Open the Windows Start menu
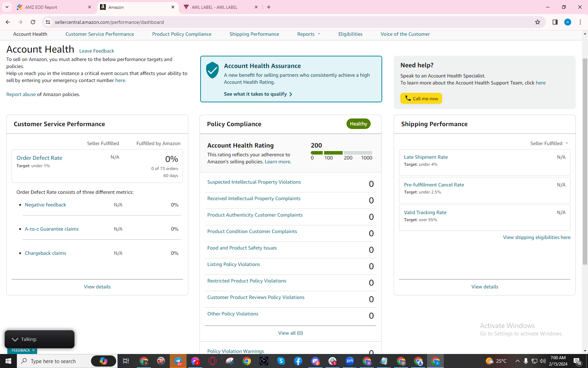 (x=8, y=361)
